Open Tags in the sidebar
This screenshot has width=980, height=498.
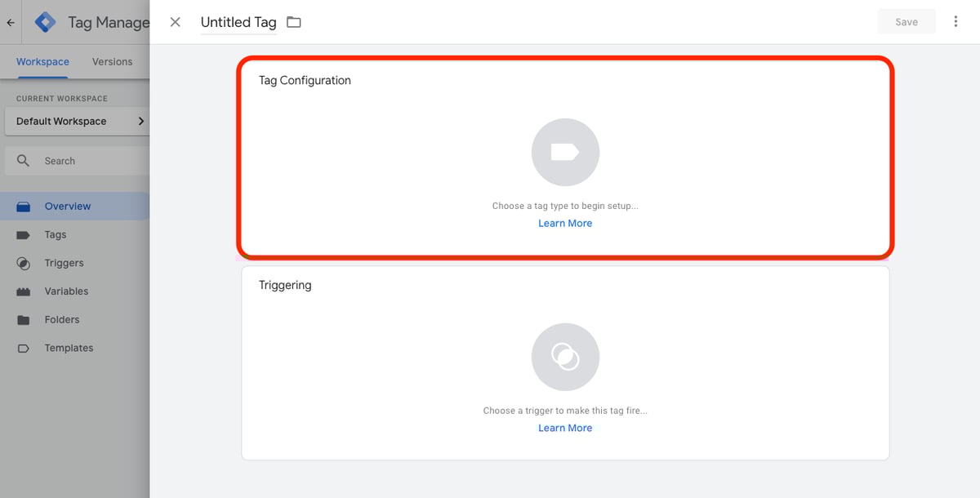point(74,234)
